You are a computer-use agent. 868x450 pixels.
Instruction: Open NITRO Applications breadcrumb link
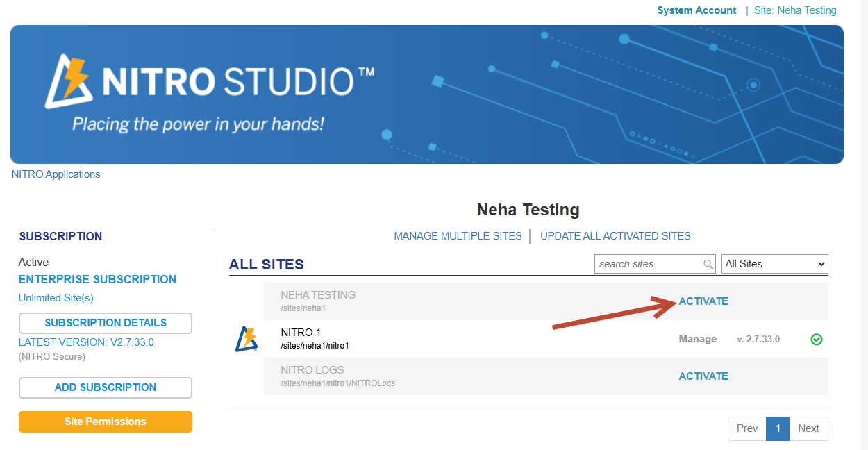tap(56, 174)
